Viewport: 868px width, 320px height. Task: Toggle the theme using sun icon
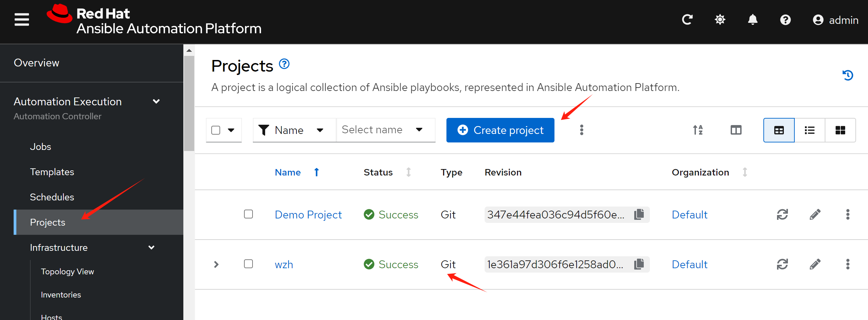pyautogui.click(x=720, y=20)
